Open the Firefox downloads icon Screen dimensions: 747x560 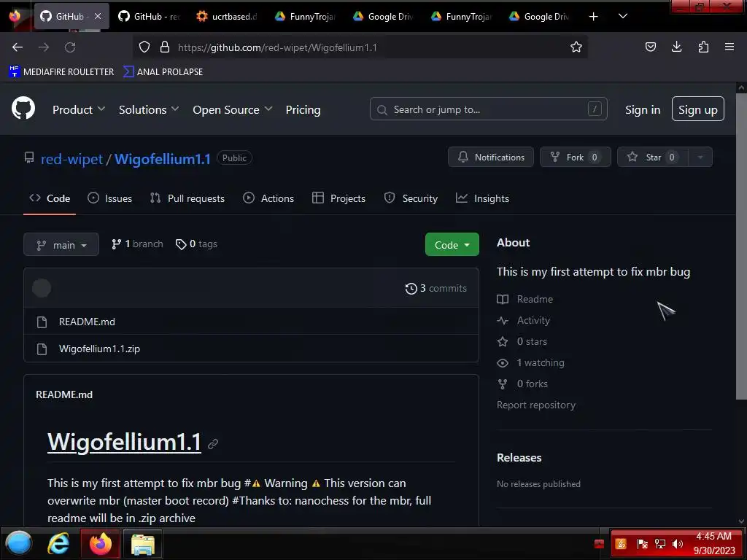676,47
